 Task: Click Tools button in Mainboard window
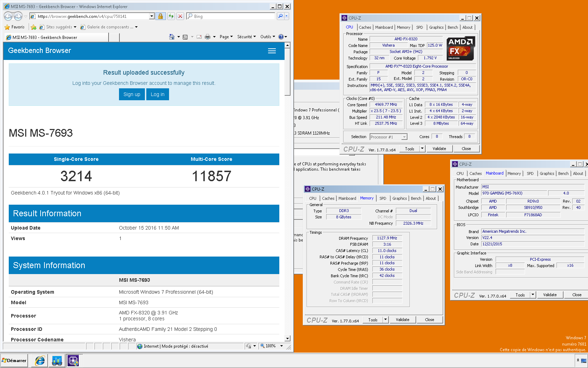(x=520, y=295)
